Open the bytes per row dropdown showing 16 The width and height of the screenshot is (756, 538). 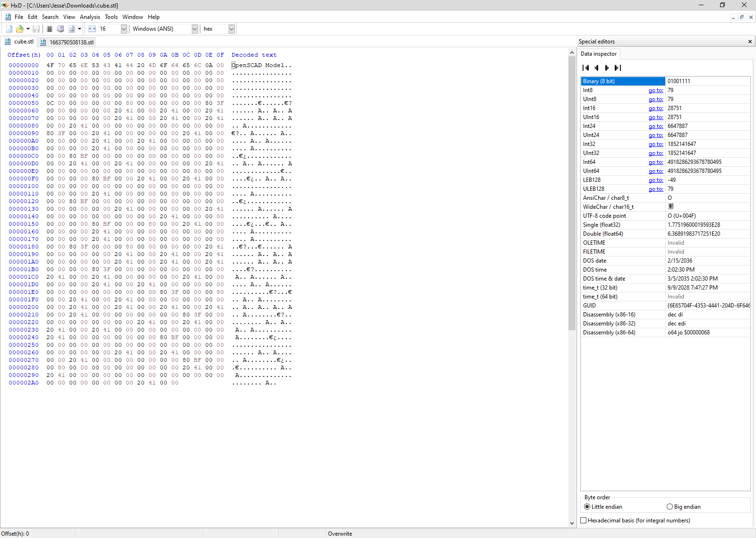point(124,29)
